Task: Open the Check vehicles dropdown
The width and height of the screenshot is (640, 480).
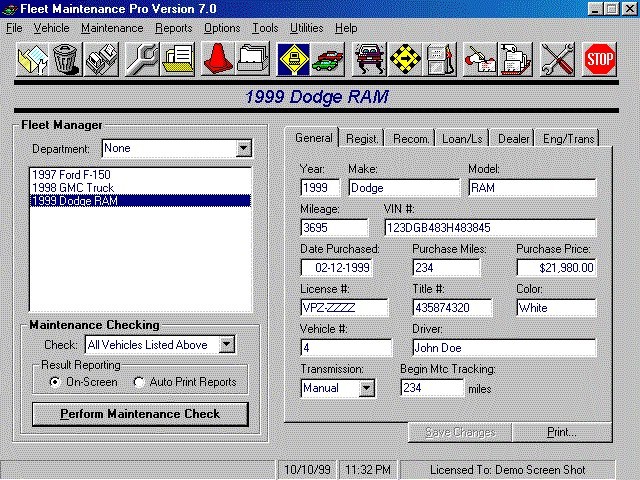Action: (227, 344)
